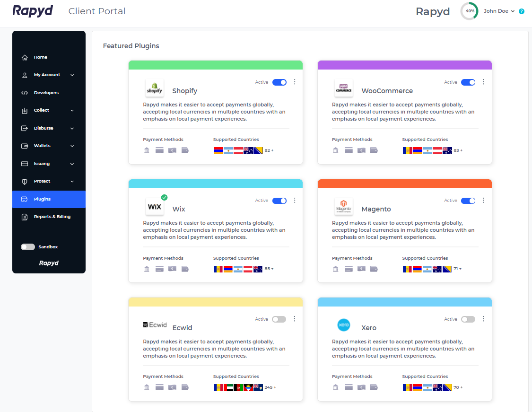
Task: Click the WooCommerce logo icon
Action: click(344, 88)
